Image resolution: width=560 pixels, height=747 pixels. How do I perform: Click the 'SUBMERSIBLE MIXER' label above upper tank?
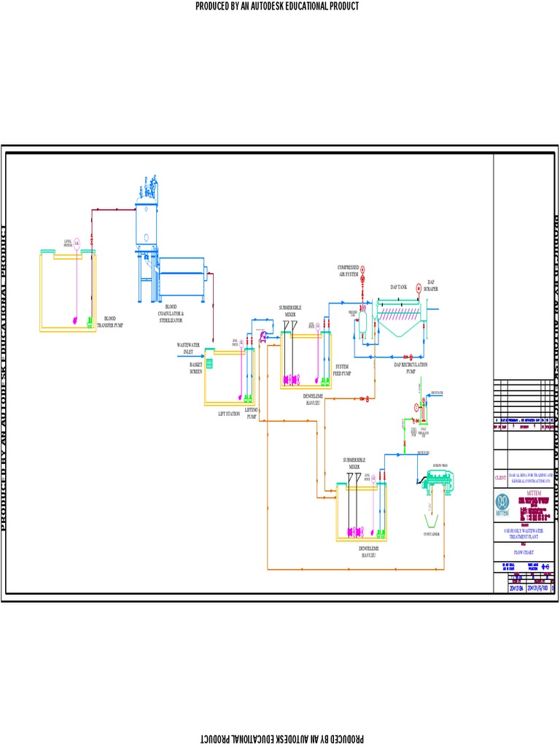(290, 311)
